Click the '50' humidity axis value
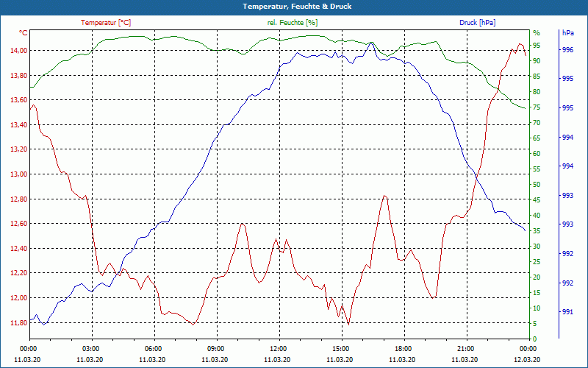This screenshot has width=588, height=368. [537, 185]
